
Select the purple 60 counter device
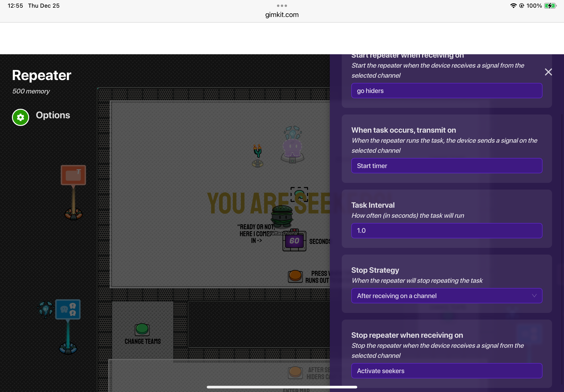click(x=294, y=241)
